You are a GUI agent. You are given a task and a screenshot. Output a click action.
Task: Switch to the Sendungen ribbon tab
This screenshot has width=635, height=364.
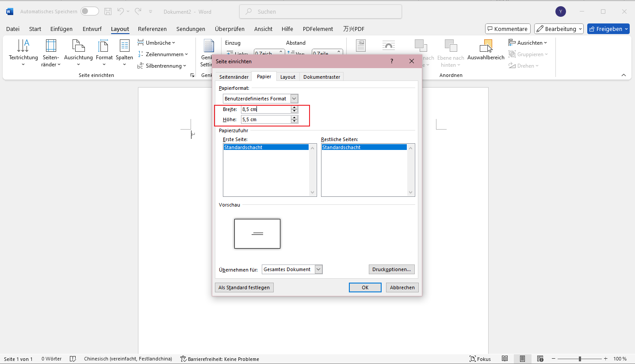point(191,29)
